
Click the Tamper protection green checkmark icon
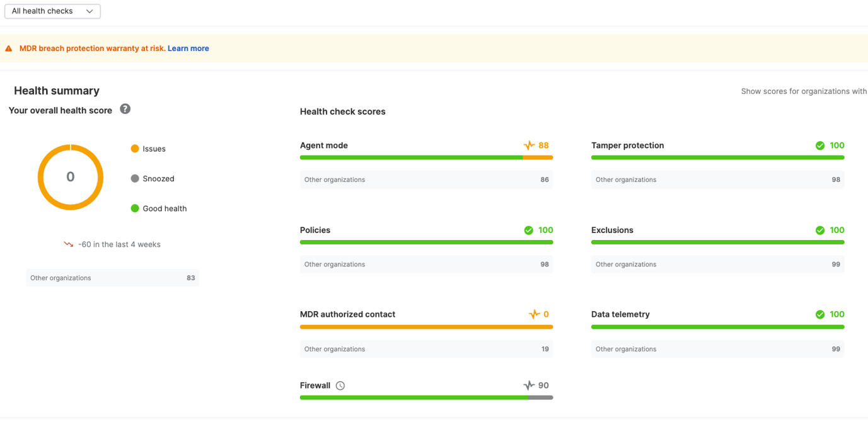click(820, 145)
